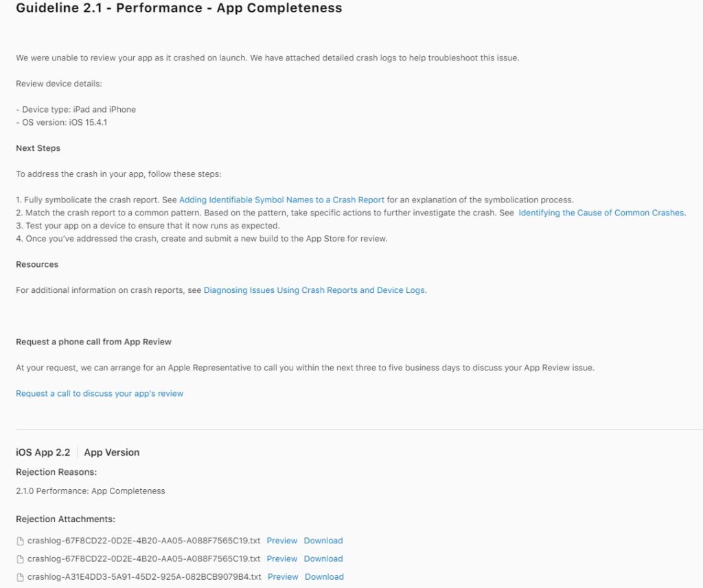
Task: Click the first crashlog-67F8CD22 file icon
Action: tap(20, 541)
